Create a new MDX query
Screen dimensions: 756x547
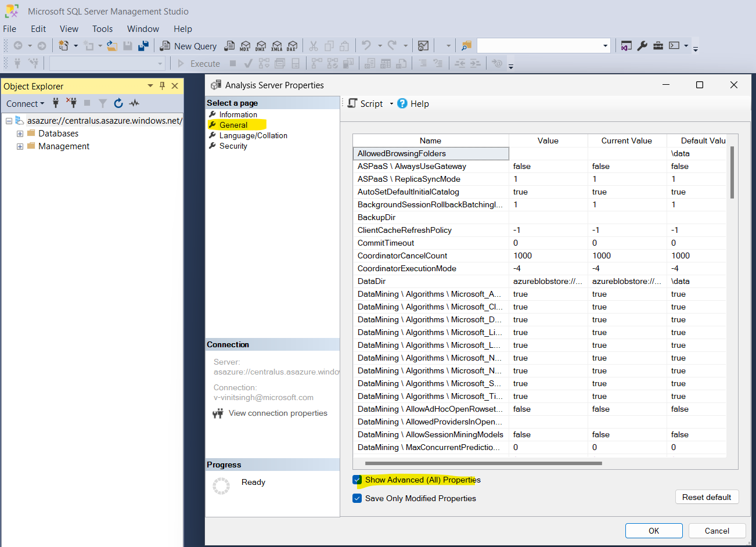245,46
